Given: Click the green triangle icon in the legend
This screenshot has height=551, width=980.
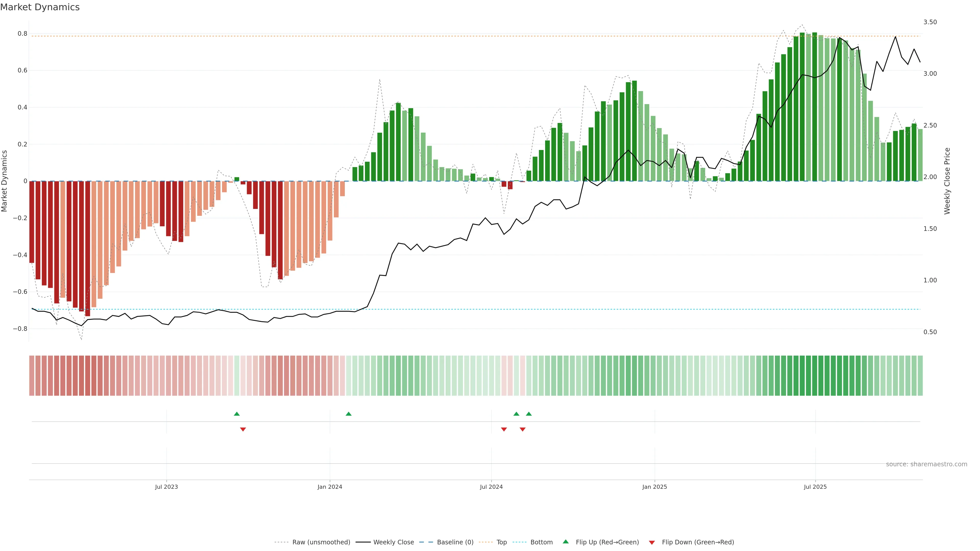Looking at the screenshot, I should point(566,542).
